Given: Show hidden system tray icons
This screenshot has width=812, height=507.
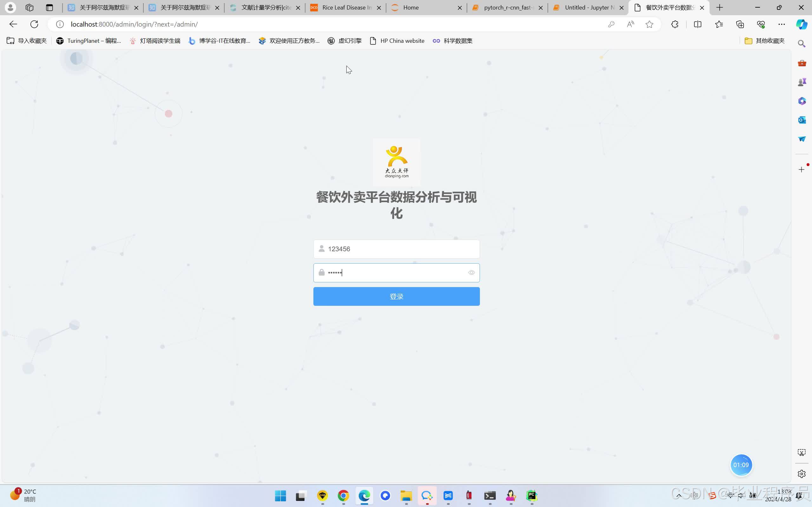Looking at the screenshot, I should point(679,496).
